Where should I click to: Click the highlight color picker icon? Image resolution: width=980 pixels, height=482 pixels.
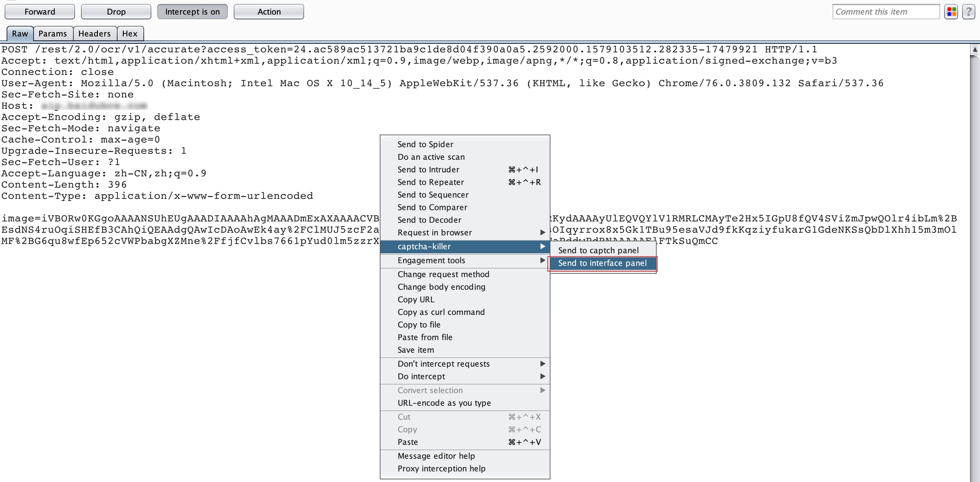point(952,12)
